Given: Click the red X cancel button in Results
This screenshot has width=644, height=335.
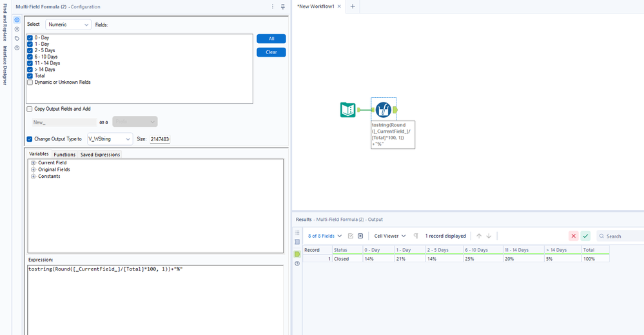Looking at the screenshot, I should pos(573,236).
